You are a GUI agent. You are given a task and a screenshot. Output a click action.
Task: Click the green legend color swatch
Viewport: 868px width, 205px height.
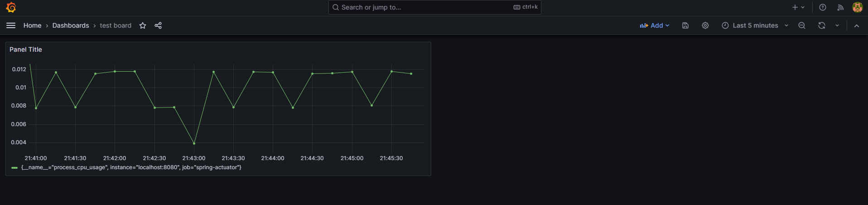pos(14,168)
